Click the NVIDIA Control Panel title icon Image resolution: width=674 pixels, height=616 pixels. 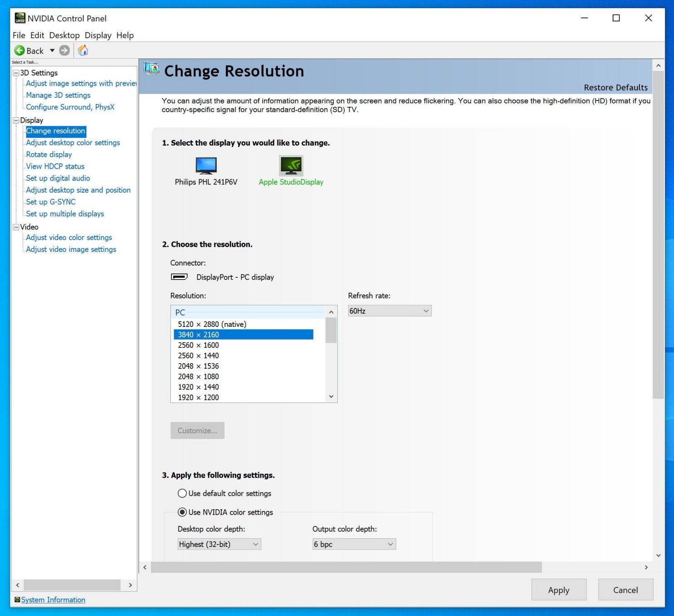[x=20, y=18]
